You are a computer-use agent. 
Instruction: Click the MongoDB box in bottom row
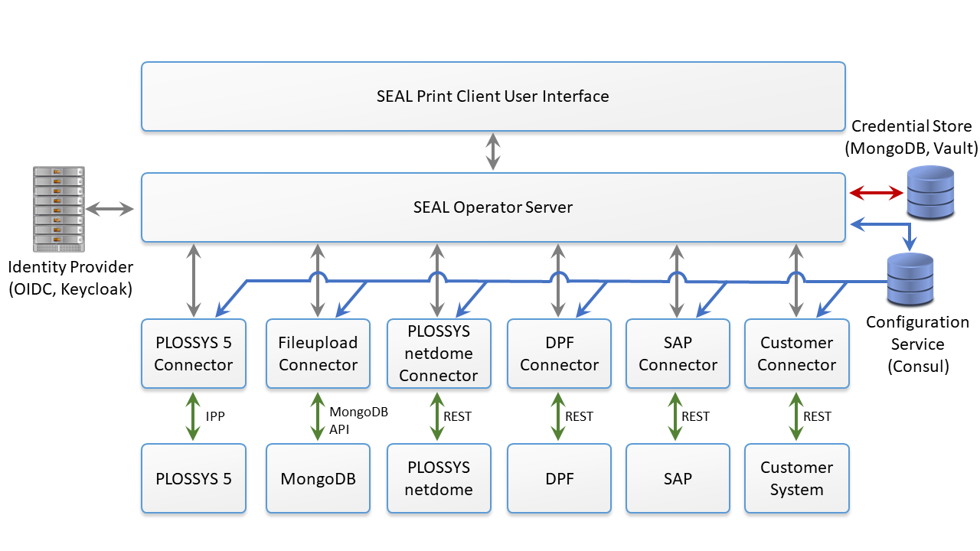coord(318,479)
